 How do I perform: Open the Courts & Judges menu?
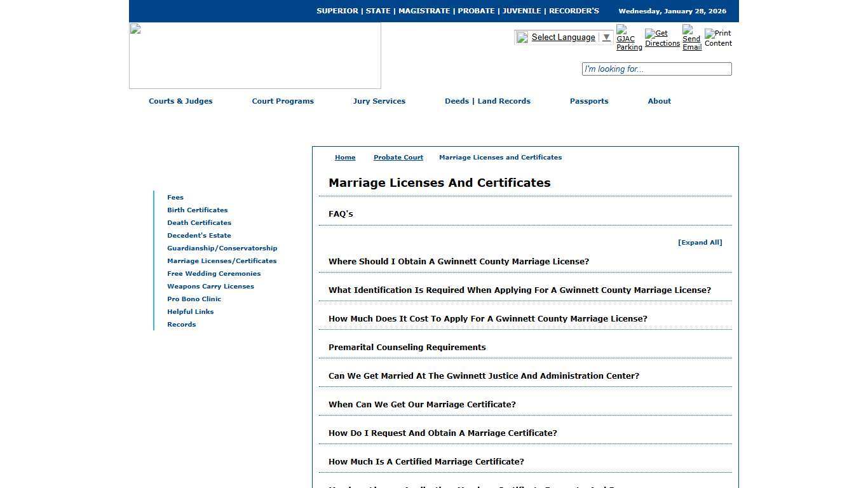(x=180, y=101)
